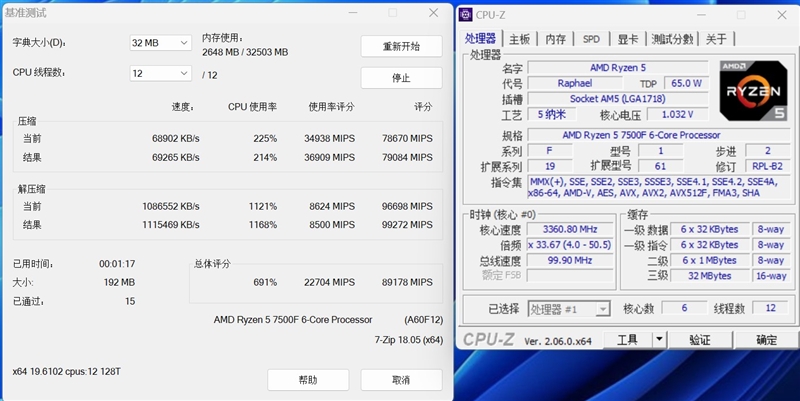Click compression result rating 79084 MIPS
The image size is (800, 401).
click(407, 158)
